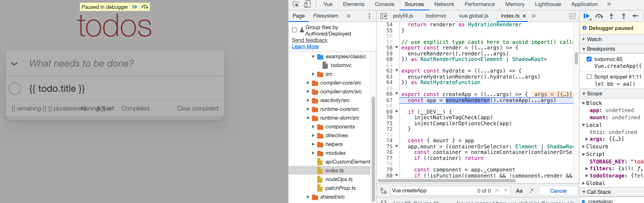The image size is (644, 203).
Task: Open the vue.global.js file tab
Action: point(474,16)
